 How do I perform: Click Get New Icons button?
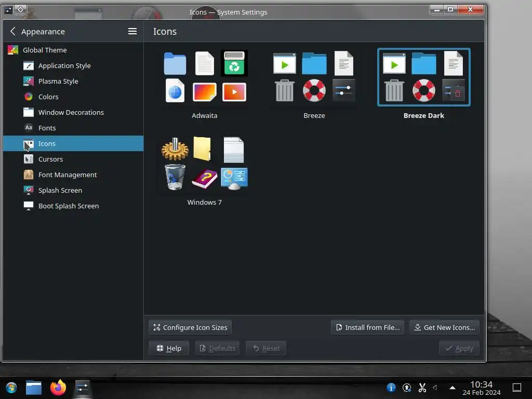click(445, 327)
